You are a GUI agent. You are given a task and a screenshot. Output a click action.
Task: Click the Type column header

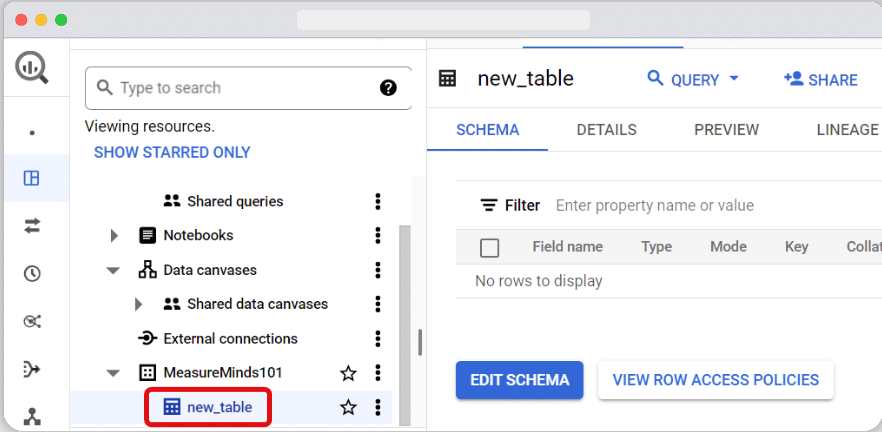click(656, 247)
